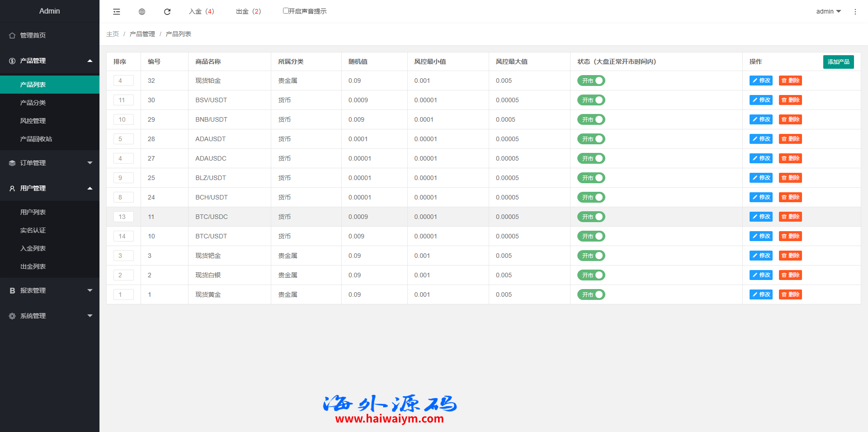
Task: Select 实名认证 from the sidebar menu
Action: click(x=33, y=230)
